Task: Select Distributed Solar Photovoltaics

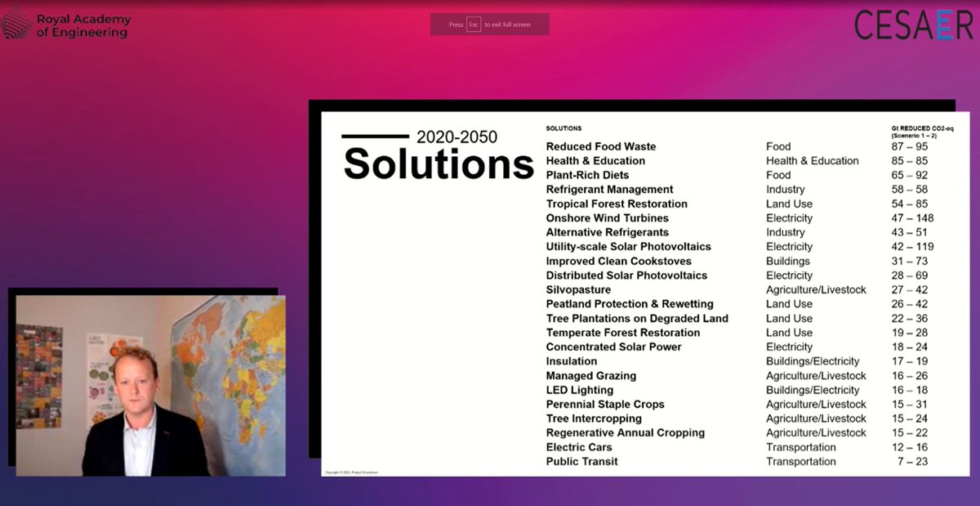Action: point(626,275)
